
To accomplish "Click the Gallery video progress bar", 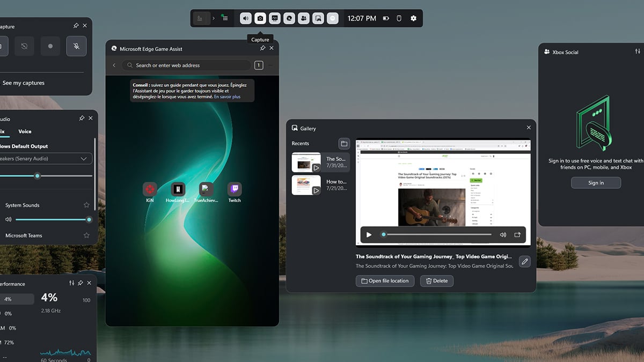I will pos(436,234).
